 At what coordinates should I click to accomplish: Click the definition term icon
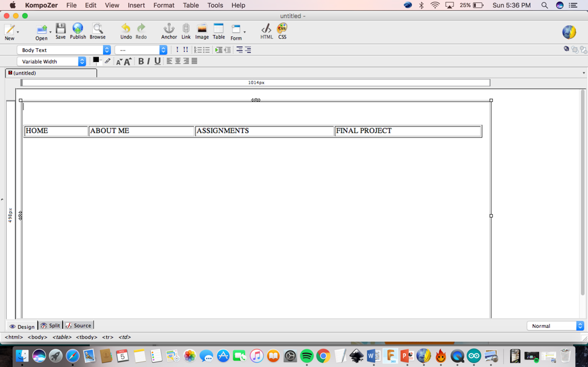(x=239, y=50)
